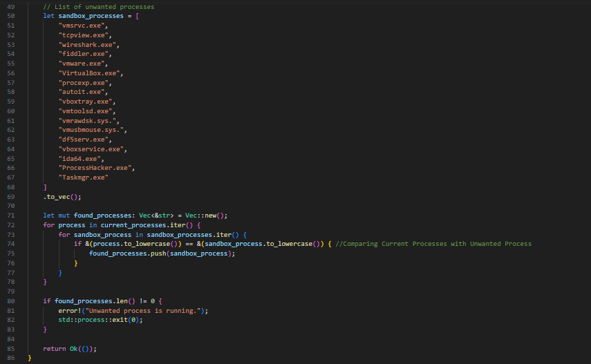Click std::process::exit(0) statement

click(101, 320)
